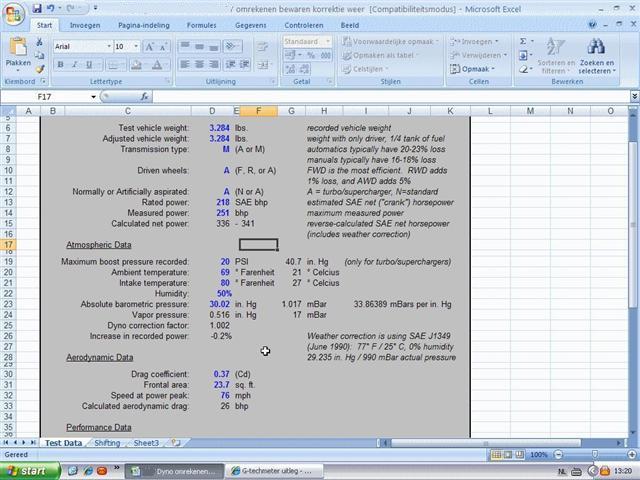This screenshot has height=480, width=640.
Task: Switch to page layout view icon
Action: pos(508,454)
